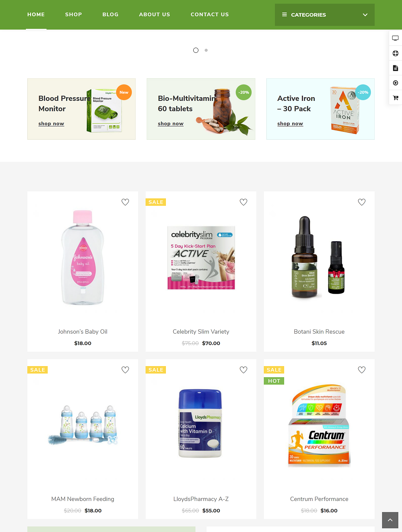Click shop now under Active Iron
The width and height of the screenshot is (402, 532).
point(290,123)
